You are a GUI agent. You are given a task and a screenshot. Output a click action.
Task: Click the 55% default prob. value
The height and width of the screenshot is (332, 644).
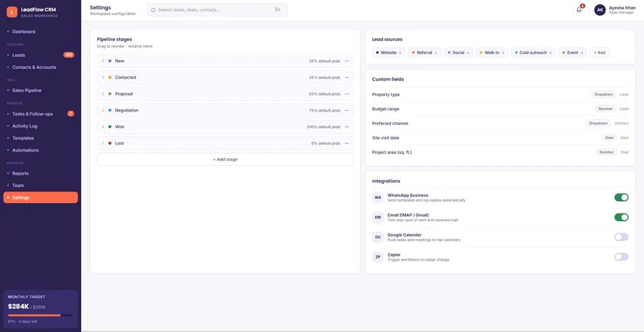[325, 93]
